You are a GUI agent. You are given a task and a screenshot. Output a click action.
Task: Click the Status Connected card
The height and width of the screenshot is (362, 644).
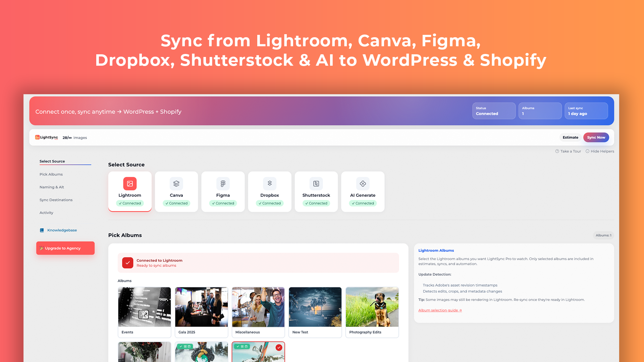[494, 111]
